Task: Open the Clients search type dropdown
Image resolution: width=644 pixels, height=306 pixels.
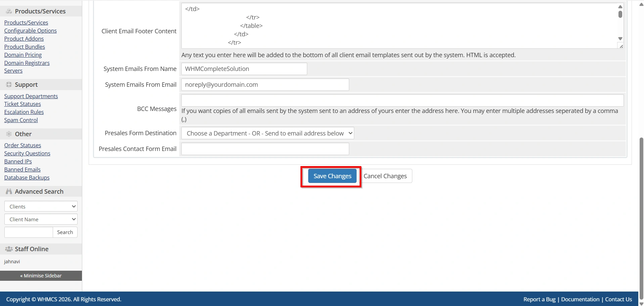Action: [x=41, y=206]
